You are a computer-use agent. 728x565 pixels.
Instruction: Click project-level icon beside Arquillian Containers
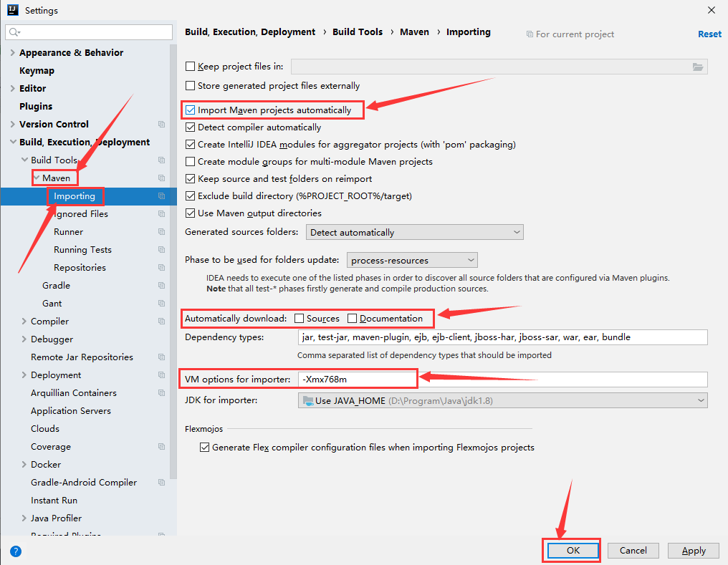[161, 393]
